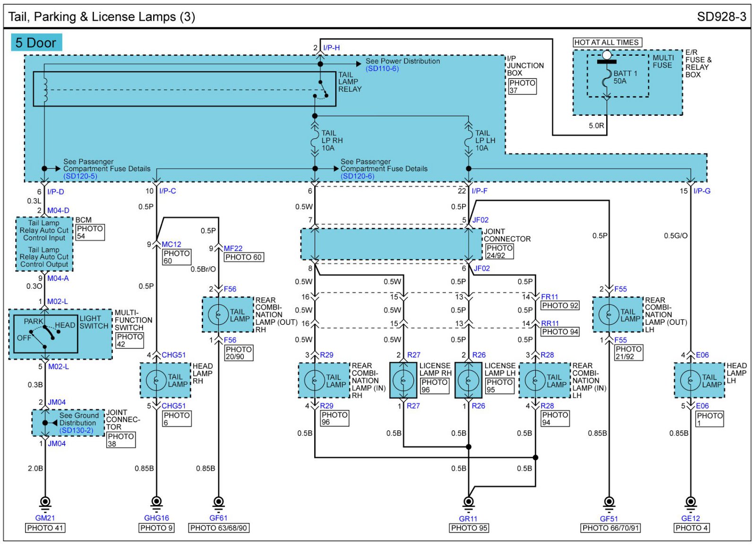
Task: Click the GR11 ground point symbol
Action: 468,502
